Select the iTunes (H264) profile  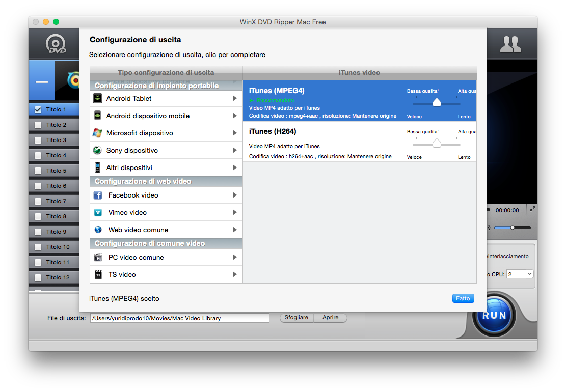coord(360,142)
